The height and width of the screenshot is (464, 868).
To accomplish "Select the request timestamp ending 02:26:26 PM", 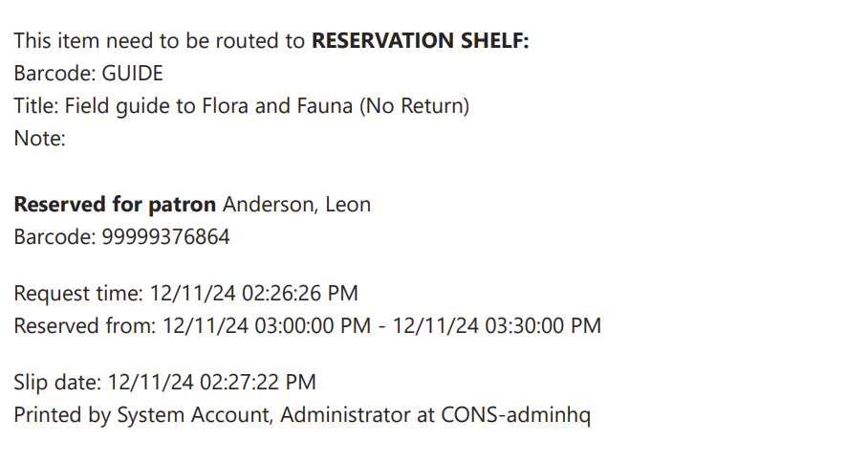I will (253, 293).
